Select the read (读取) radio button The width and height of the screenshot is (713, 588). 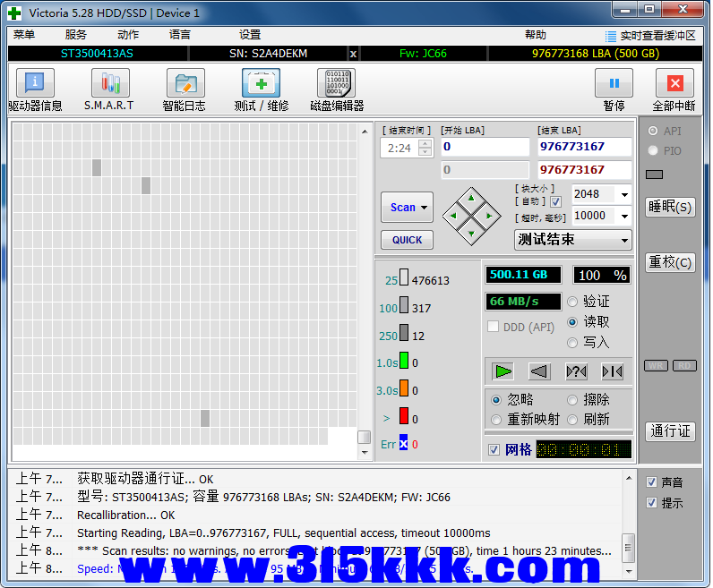click(572, 321)
